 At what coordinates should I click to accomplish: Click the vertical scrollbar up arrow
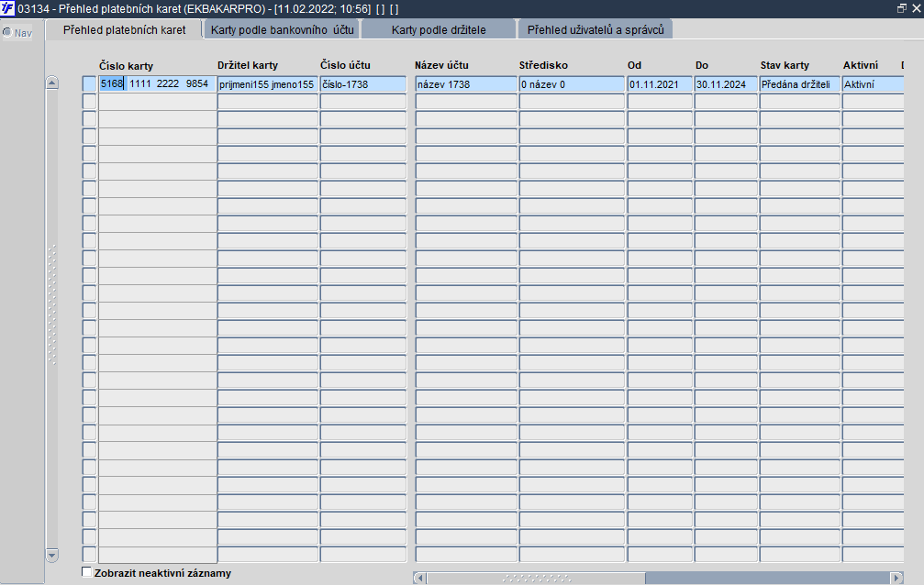pyautogui.click(x=52, y=83)
